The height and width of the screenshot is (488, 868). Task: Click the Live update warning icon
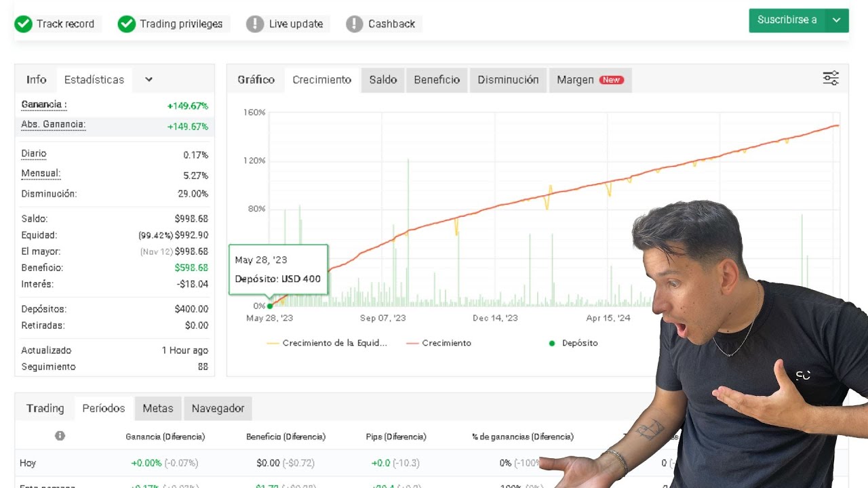255,24
